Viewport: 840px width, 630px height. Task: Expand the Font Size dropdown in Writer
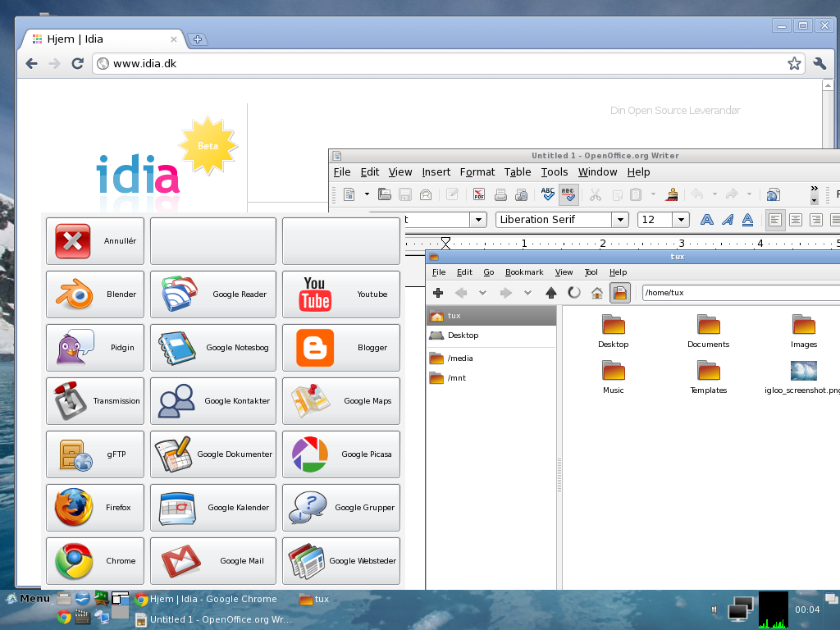point(680,220)
